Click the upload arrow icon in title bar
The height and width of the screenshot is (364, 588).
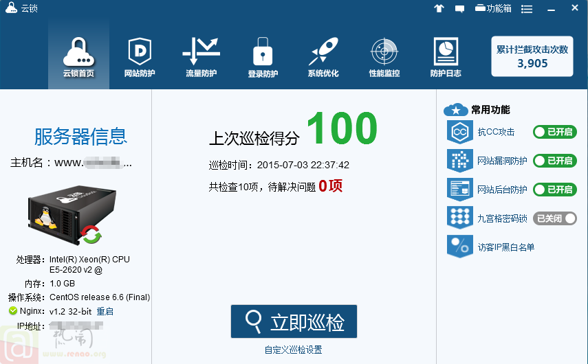click(439, 8)
